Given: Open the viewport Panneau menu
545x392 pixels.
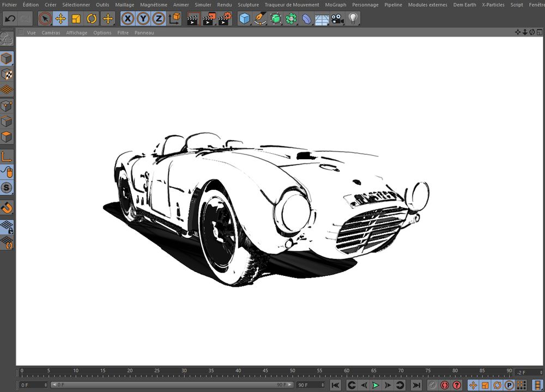Looking at the screenshot, I should click(x=144, y=33).
